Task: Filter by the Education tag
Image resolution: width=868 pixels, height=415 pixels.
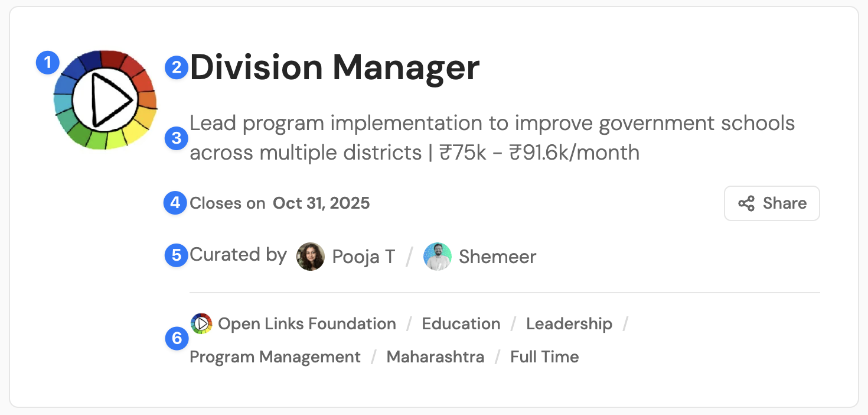Action: tap(461, 324)
